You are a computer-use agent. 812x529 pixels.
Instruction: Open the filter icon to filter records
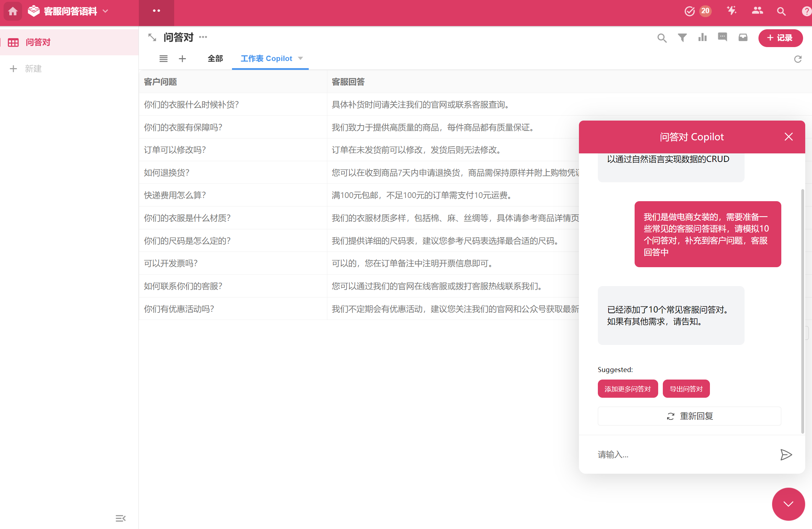coord(682,38)
